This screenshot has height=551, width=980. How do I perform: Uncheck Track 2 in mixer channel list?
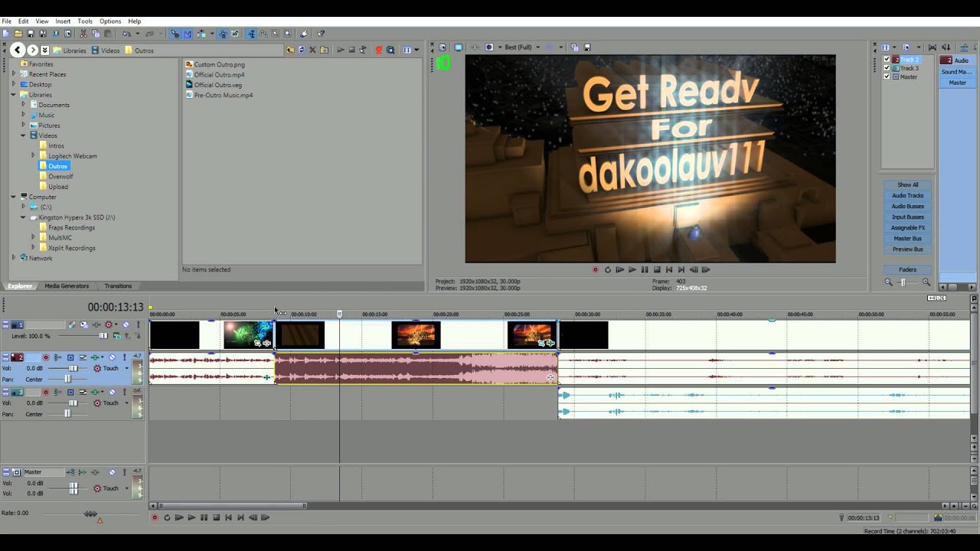[887, 59]
